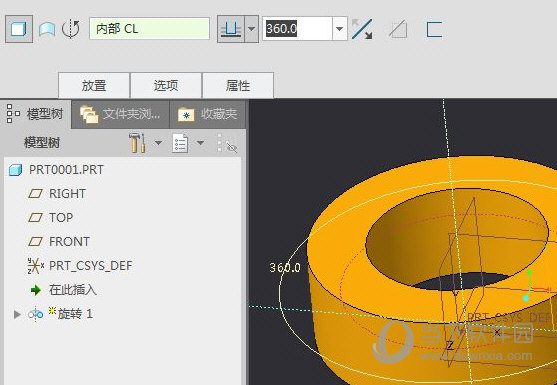Click the model tree settings hammer icon
The height and width of the screenshot is (385, 557).
pos(137,143)
